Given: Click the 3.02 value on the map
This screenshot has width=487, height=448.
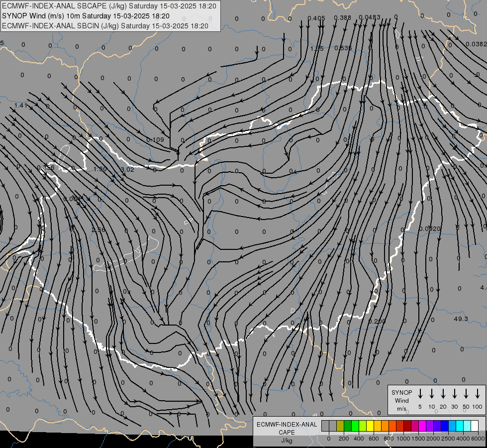Looking at the screenshot, I should 127,169.
